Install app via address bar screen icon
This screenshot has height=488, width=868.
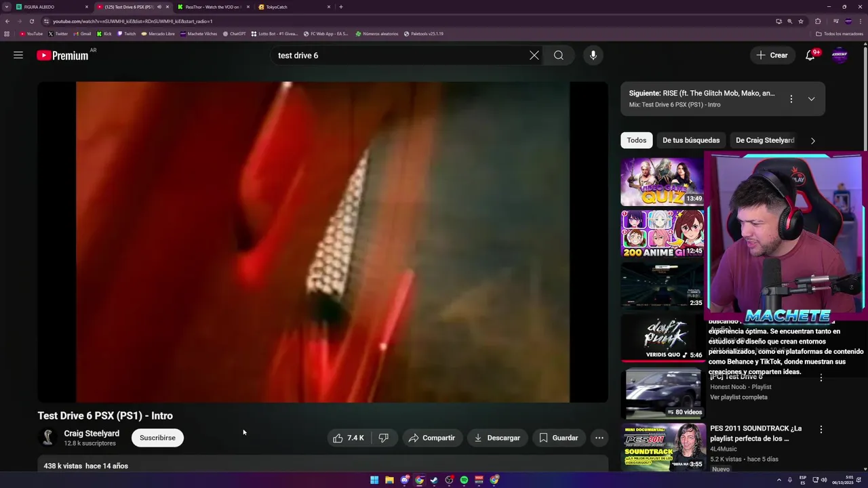778,21
